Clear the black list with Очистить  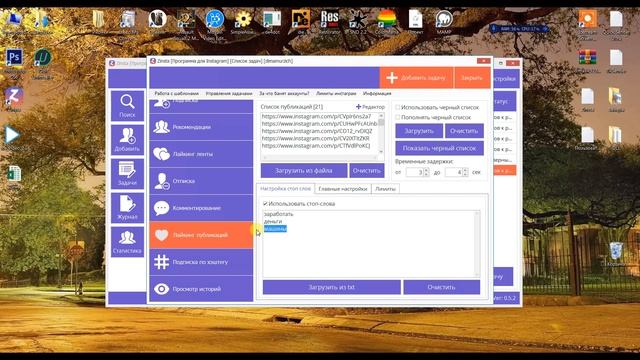click(x=464, y=131)
